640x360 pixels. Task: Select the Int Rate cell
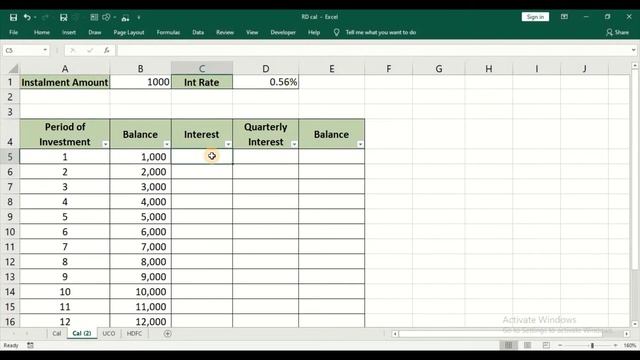point(202,82)
